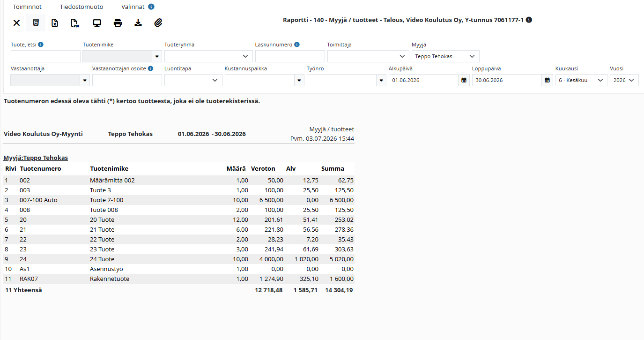The image size is (644, 340).
Task: Click the X close icon in toolbar
Action: pos(16,23)
